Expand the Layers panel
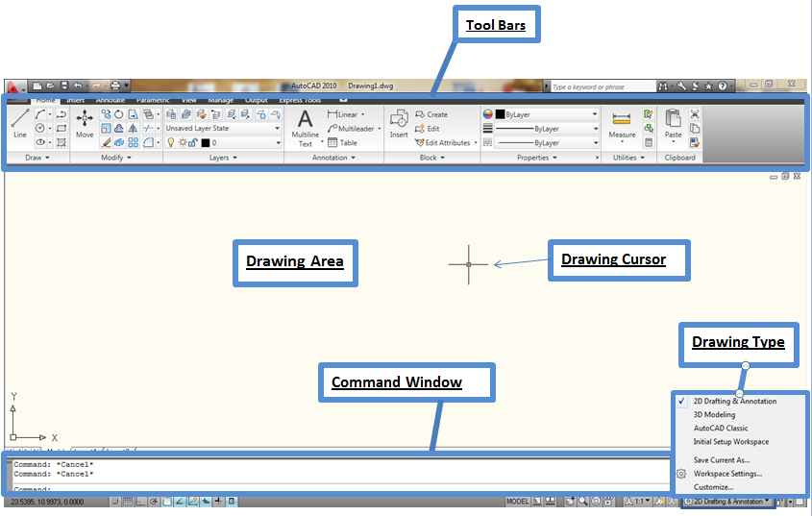The image size is (812, 516). click(223, 158)
